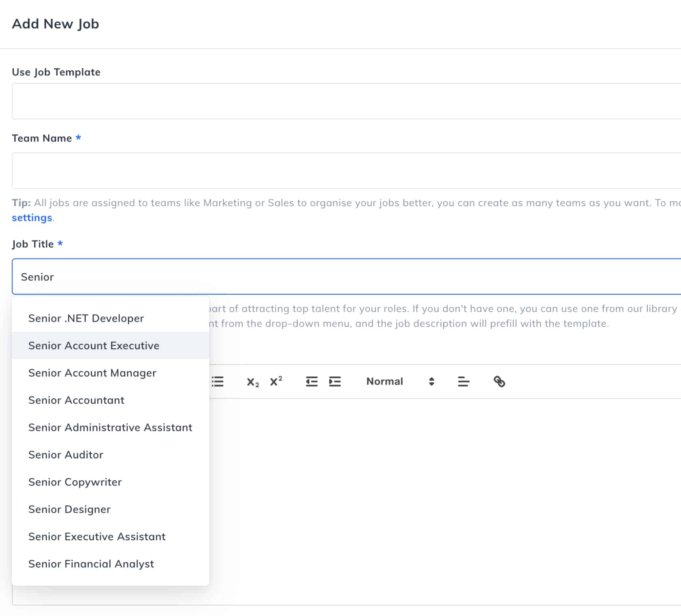Click the "Senior Financial Analyst" suggestion

91,564
